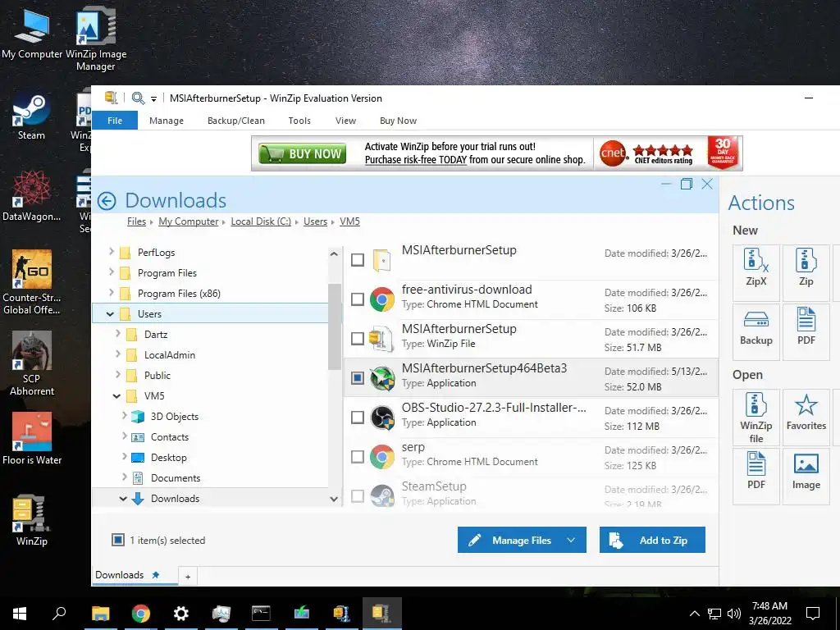Expand the LocalAdmin folder
This screenshot has height=630, width=840.
pos(117,354)
